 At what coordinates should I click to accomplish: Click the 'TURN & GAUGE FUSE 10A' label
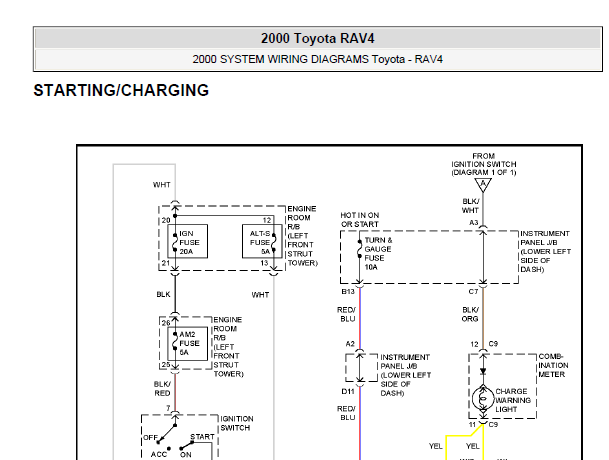coord(378,254)
